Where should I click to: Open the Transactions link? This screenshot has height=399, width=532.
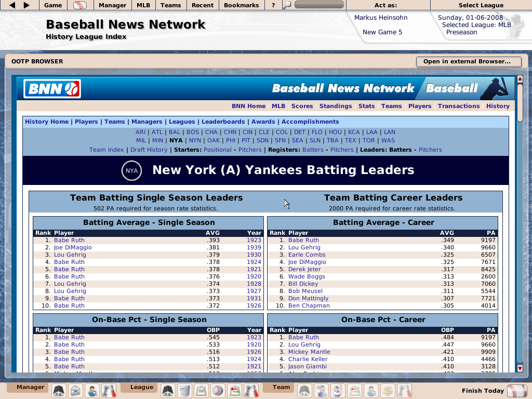459,106
